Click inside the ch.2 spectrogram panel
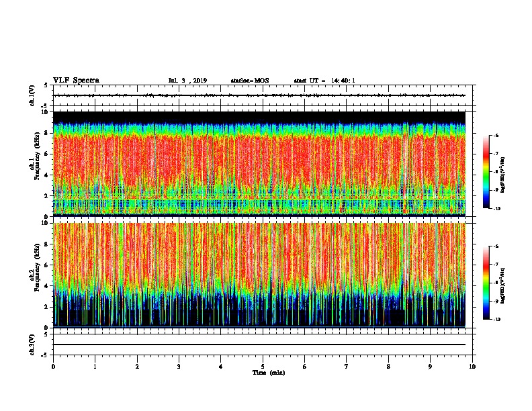Screen dimensions: 532x411 pos(259,275)
